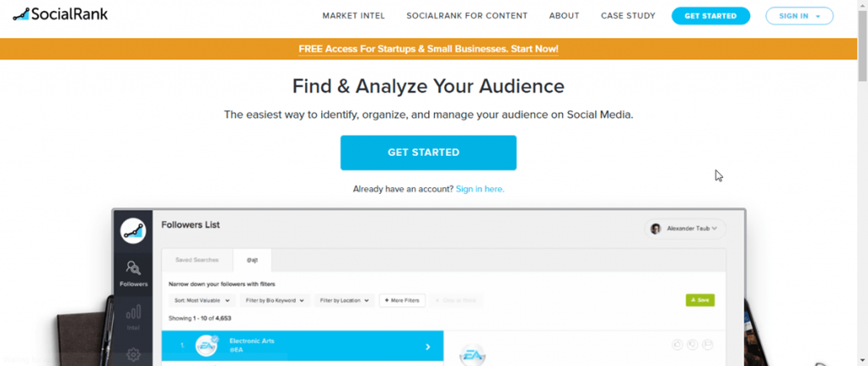Click the Followers List heading
This screenshot has width=868, height=366.
click(x=191, y=225)
